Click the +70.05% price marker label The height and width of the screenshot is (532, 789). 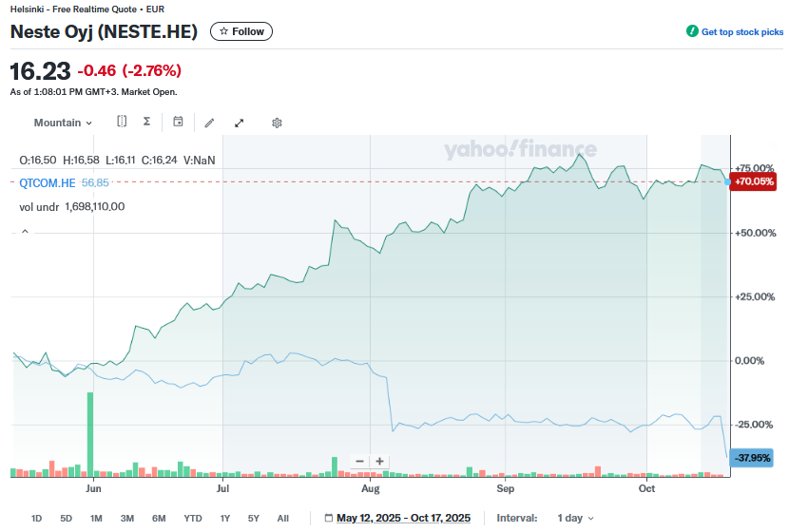[x=753, y=181]
